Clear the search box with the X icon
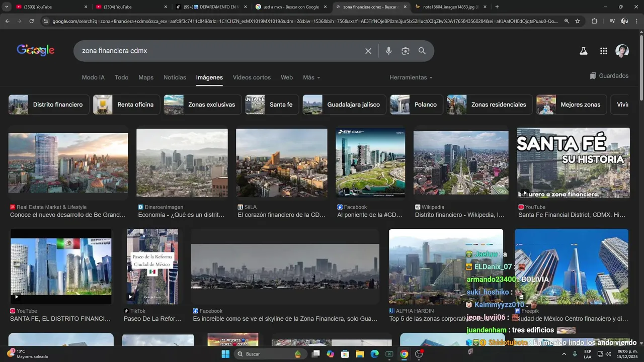Screen dimensions: 644x362 pyautogui.click(x=368, y=51)
